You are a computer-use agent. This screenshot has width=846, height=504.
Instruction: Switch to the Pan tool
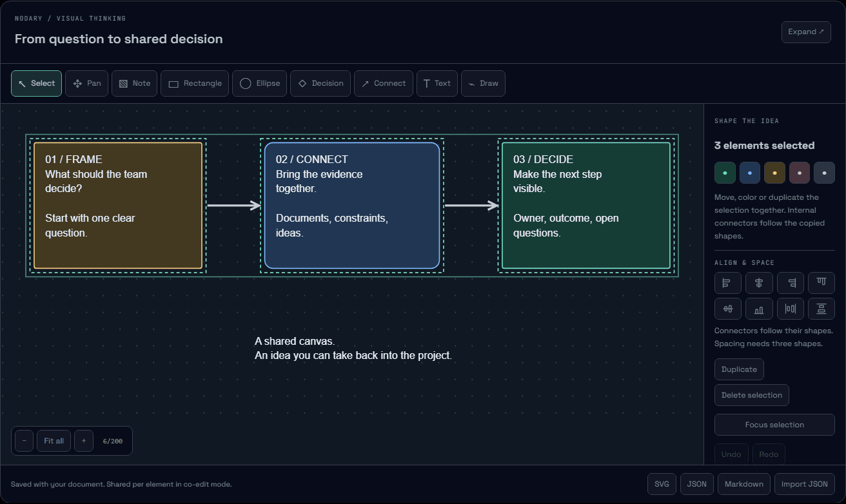pyautogui.click(x=87, y=83)
